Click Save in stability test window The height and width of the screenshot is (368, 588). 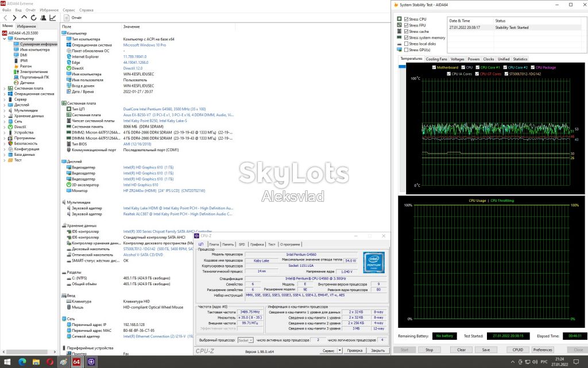486,350
